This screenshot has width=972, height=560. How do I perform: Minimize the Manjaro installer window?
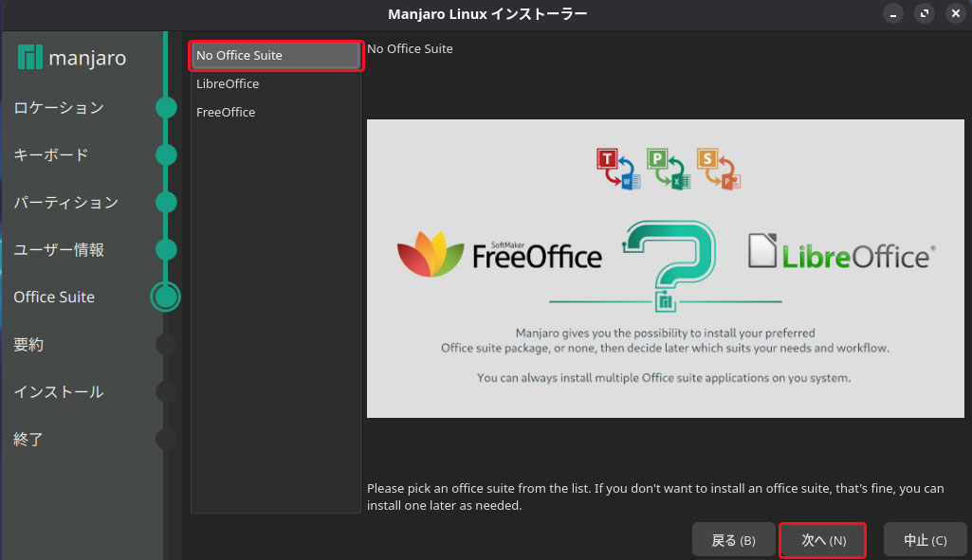tap(893, 13)
